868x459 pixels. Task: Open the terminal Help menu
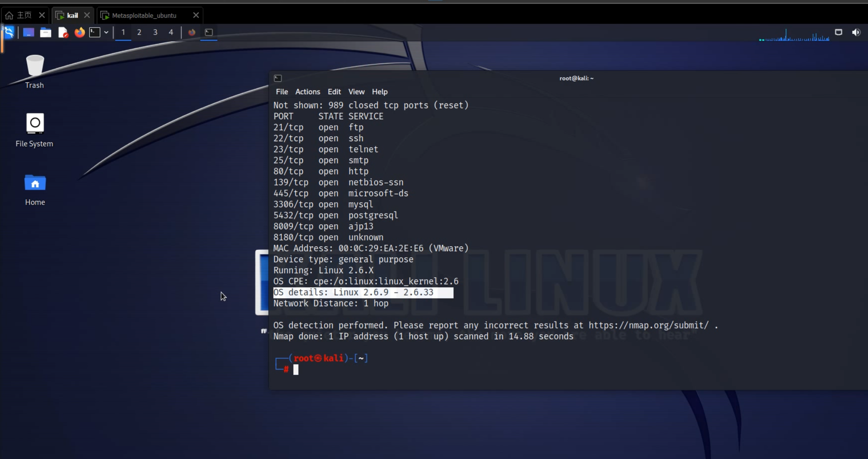(380, 92)
